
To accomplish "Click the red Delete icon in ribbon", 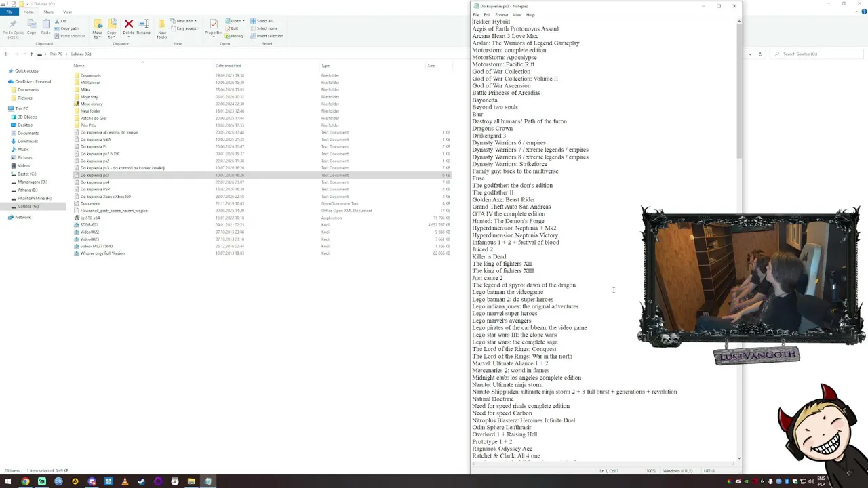I will click(128, 27).
